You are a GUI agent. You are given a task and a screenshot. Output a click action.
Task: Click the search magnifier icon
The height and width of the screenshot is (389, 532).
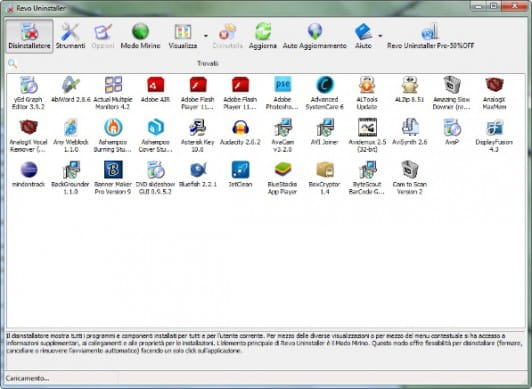(x=12, y=63)
